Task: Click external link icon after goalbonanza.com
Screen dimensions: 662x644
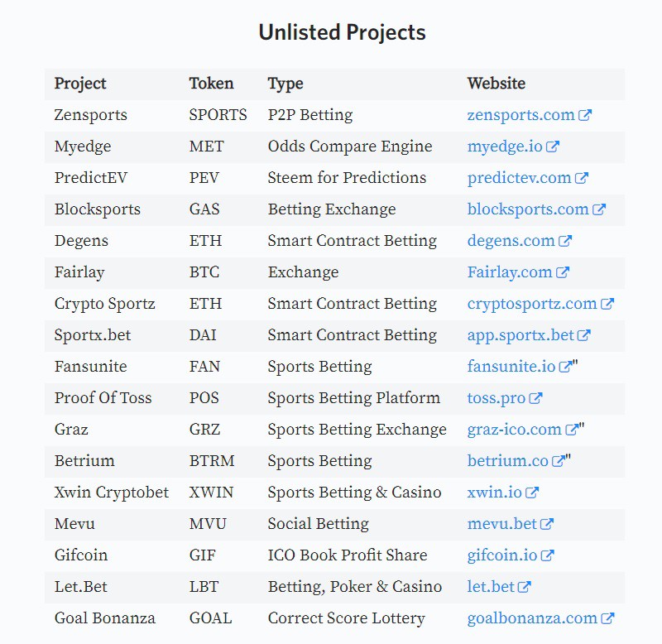Action: pos(607,618)
